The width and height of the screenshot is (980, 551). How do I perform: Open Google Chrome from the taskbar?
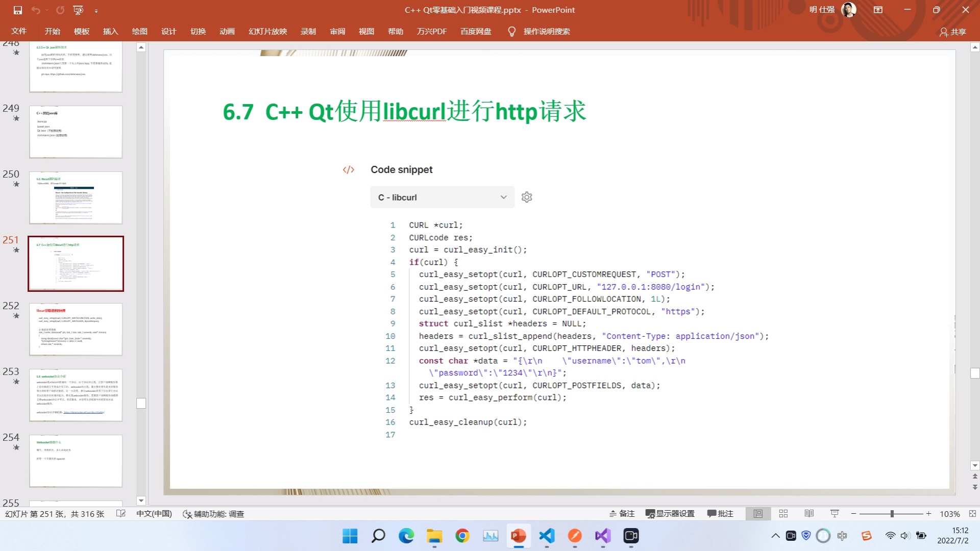[461, 536]
